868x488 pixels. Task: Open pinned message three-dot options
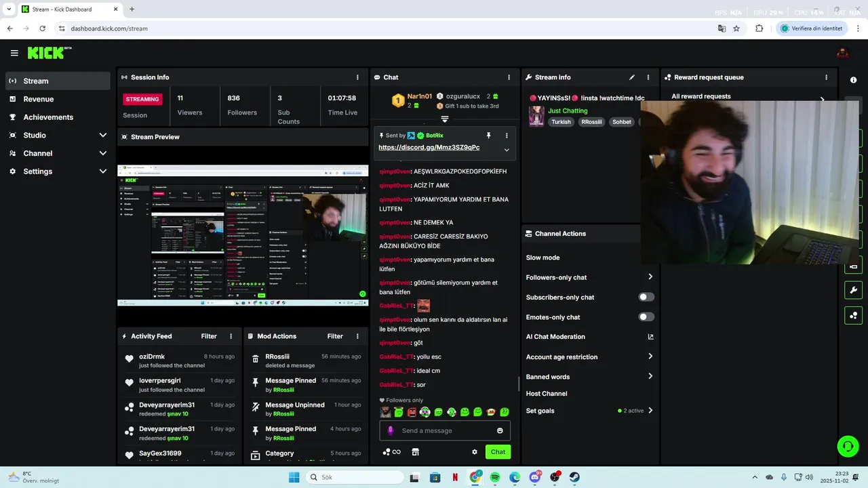pyautogui.click(x=507, y=136)
